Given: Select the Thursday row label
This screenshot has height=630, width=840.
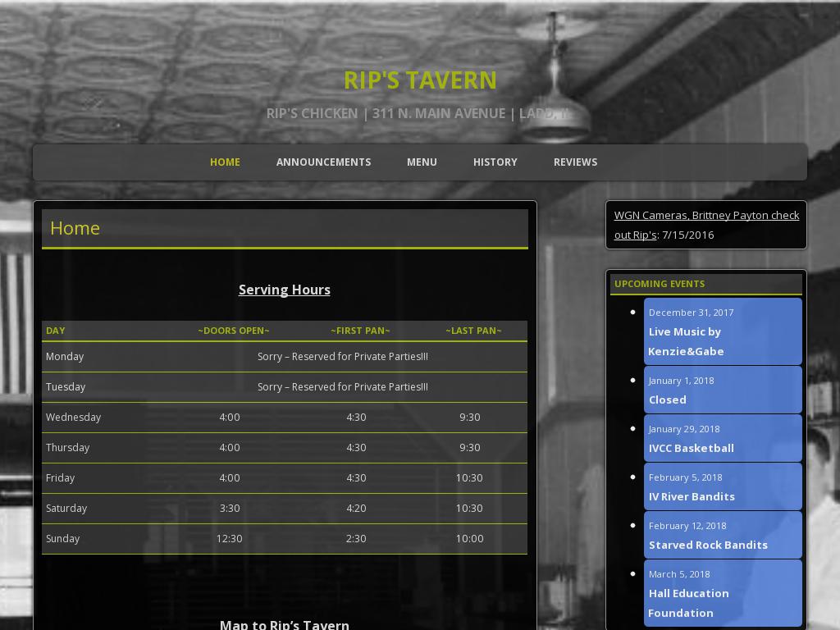Looking at the screenshot, I should click(67, 447).
